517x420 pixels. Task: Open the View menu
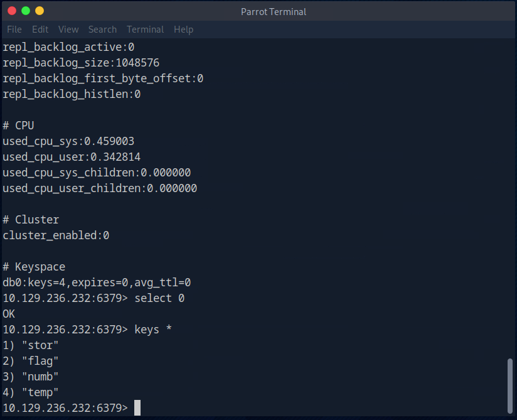pos(68,30)
